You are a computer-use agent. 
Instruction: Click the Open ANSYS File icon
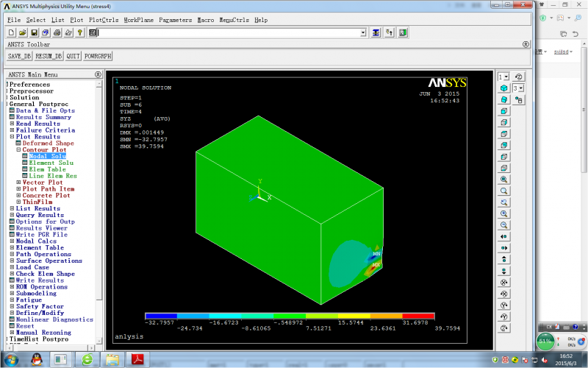coord(23,32)
